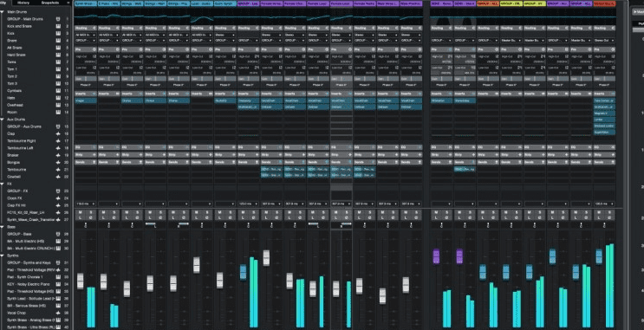This screenshot has height=330, width=644.
Task: Select the first yellow GROUP channel name label
Action: pos(511,3)
